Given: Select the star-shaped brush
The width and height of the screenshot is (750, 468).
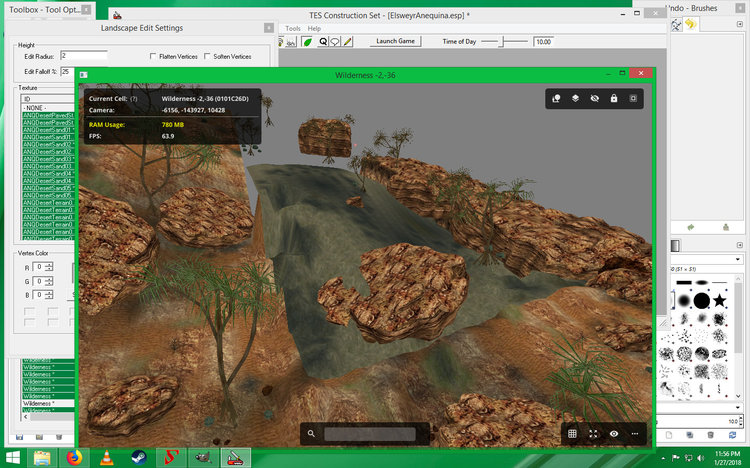Looking at the screenshot, I should [719, 301].
